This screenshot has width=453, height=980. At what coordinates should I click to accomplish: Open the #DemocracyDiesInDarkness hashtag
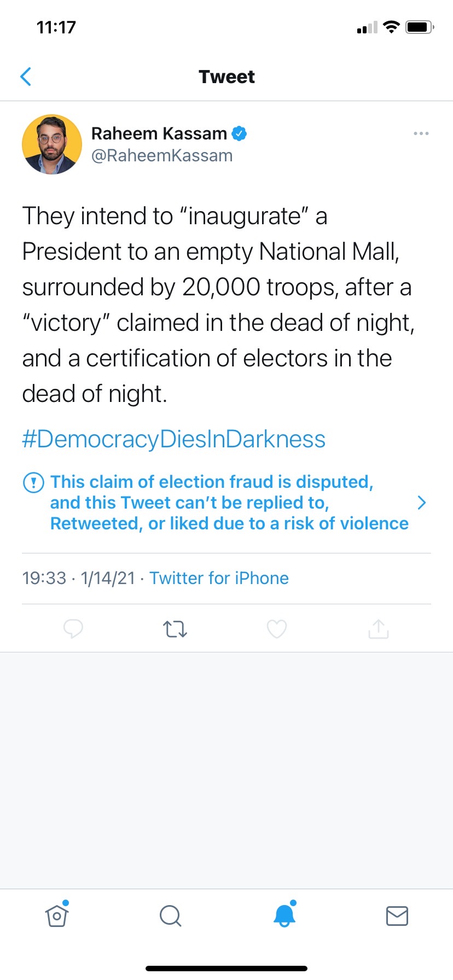[174, 439]
